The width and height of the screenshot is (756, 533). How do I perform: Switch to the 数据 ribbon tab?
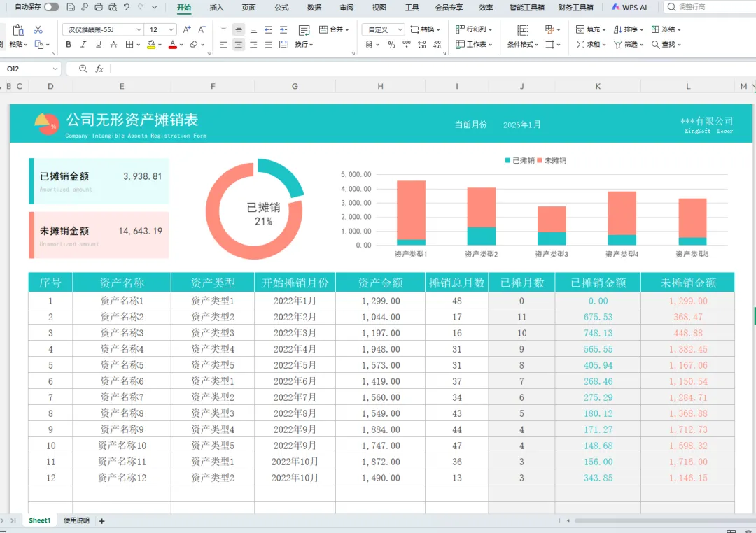pos(314,7)
